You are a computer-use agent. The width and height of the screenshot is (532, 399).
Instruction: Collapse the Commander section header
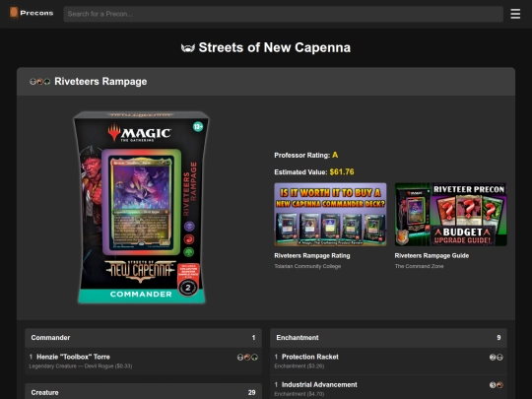pyautogui.click(x=143, y=338)
